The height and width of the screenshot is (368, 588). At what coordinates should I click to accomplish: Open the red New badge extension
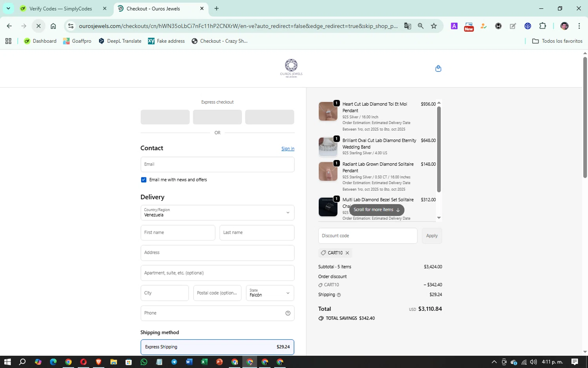[469, 27]
